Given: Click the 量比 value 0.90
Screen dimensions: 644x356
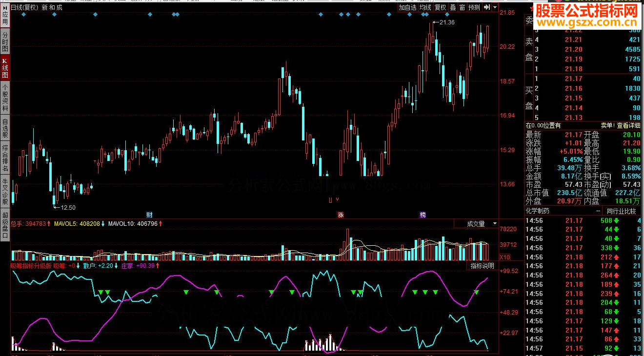Looking at the screenshot, I should tap(634, 159).
